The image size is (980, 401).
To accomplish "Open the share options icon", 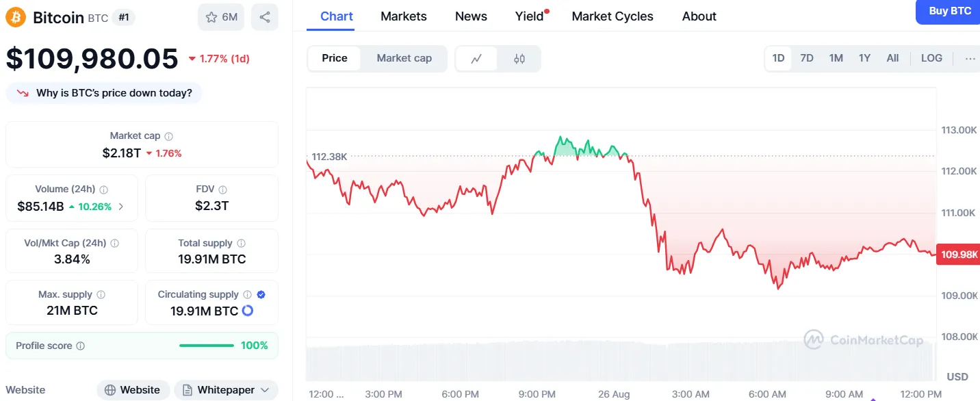I will 265,16.
